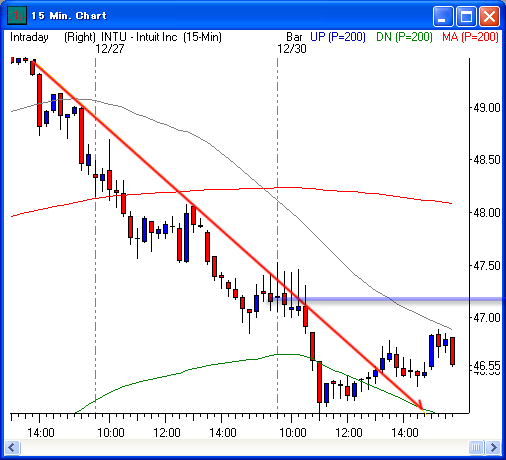Click the 47.00 price axis label
This screenshot has width=506, height=460.
coord(487,318)
